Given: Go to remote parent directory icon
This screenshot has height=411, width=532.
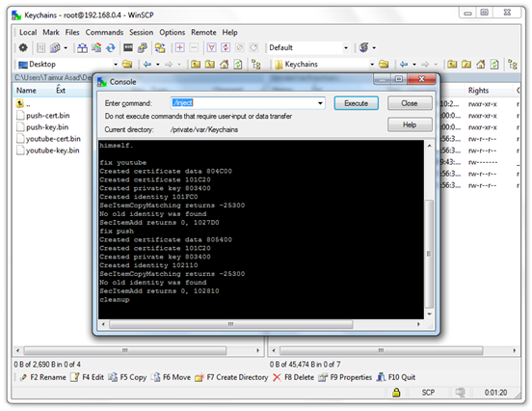Looking at the screenshot, I should pos(452,64).
